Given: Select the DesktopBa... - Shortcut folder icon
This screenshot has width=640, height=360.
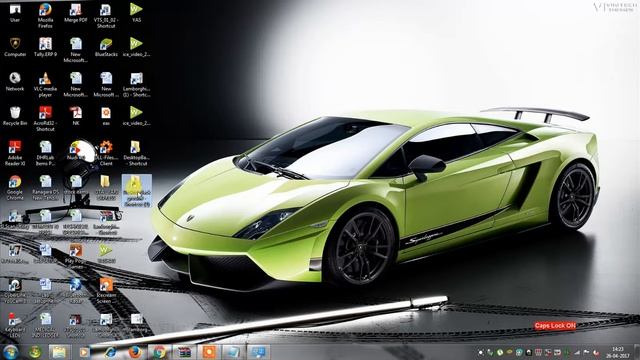Looking at the screenshot, I should (x=136, y=153).
